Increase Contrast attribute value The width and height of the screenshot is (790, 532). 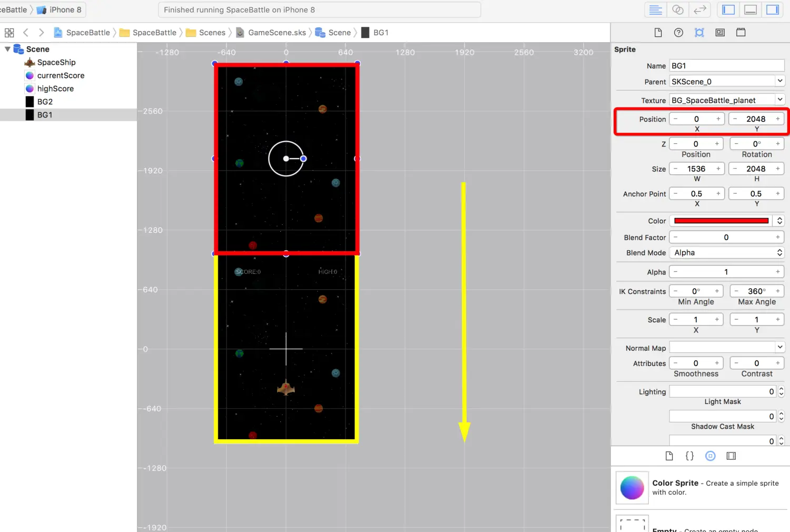tap(778, 363)
